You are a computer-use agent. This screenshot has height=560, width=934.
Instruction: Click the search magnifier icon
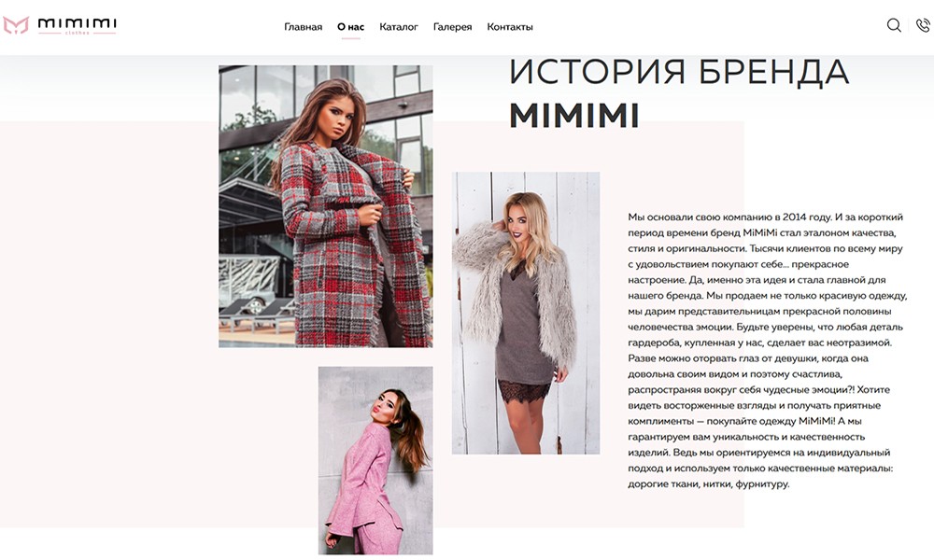pos(894,25)
